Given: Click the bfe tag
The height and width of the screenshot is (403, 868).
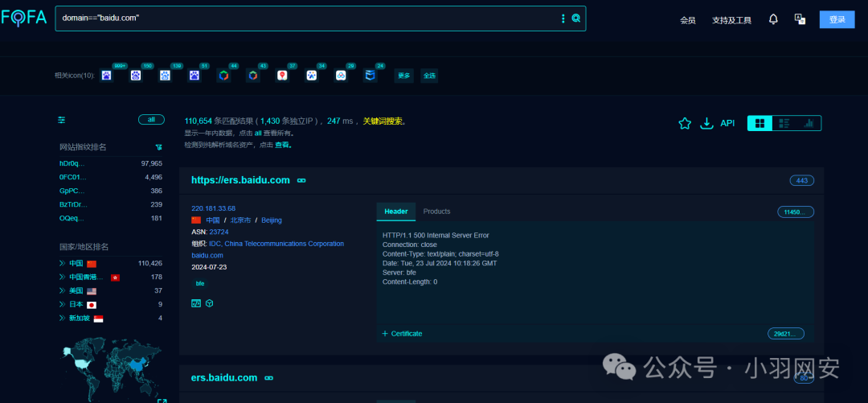Looking at the screenshot, I should click(x=200, y=283).
